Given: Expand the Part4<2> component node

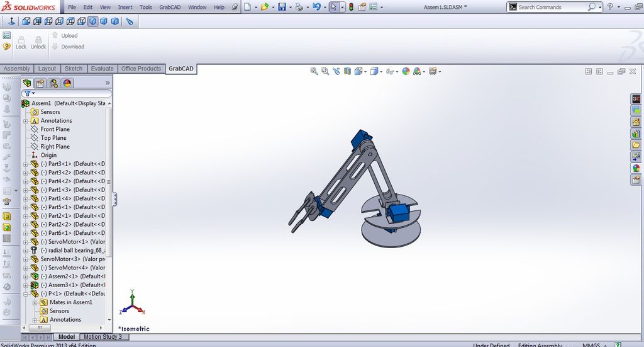Looking at the screenshot, I should click(x=26, y=181).
